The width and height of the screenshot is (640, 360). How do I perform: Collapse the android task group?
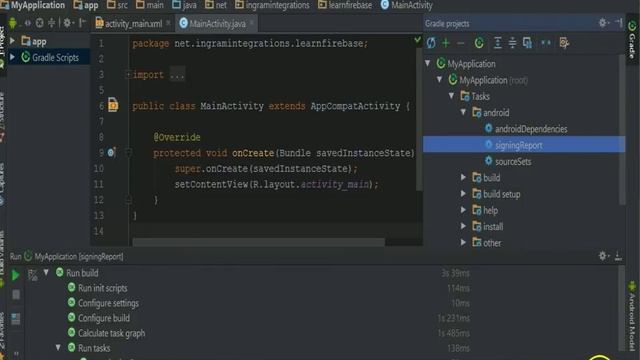(x=463, y=112)
